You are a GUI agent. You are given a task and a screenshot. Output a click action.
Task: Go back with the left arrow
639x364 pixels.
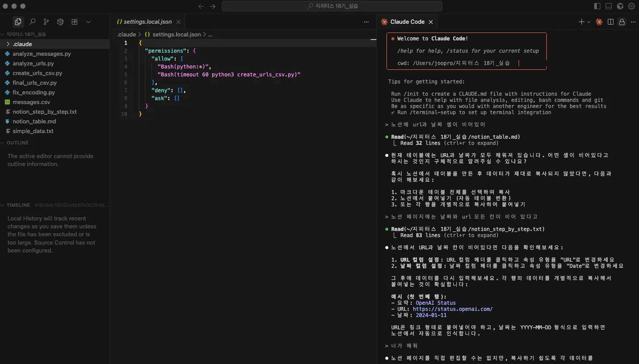pos(201,6)
